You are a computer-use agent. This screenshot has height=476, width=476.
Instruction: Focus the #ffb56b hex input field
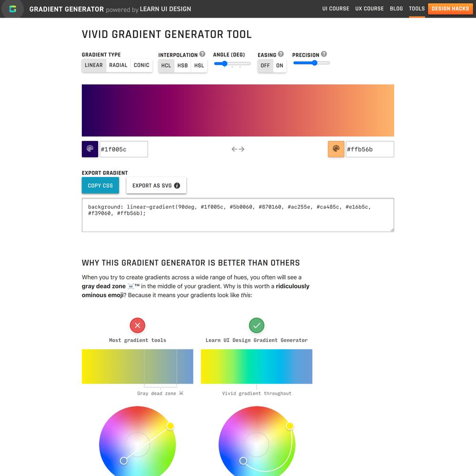pyautogui.click(x=370, y=149)
